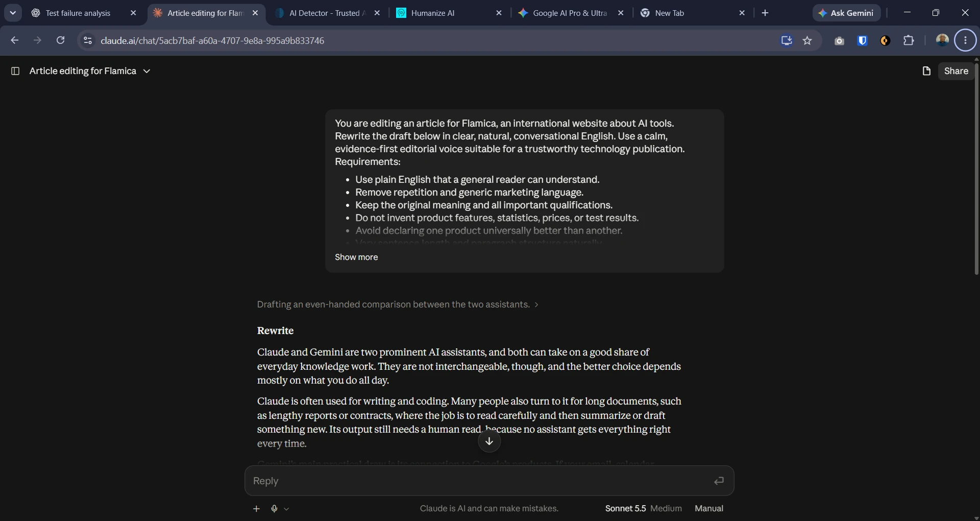Open a new browser tab with plus

[x=765, y=13]
